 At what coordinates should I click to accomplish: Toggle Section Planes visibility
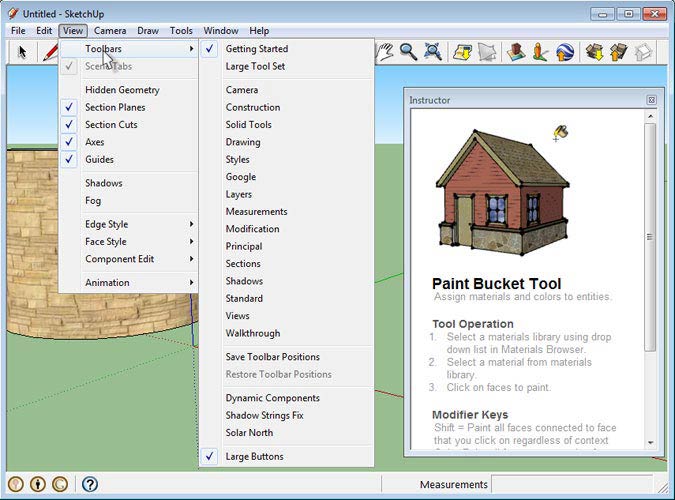coord(115,107)
